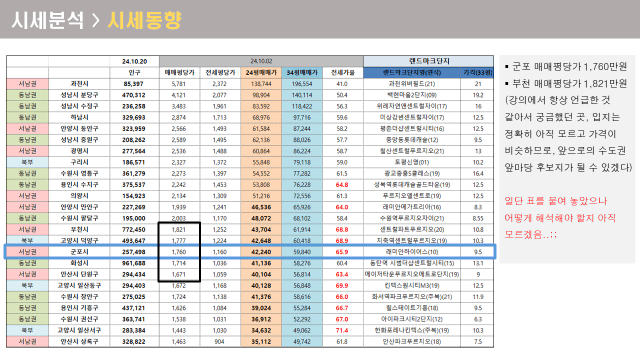Click landmark cell '안산파크푸르지오(18)'
This screenshot has width=640, height=360.
pos(412,342)
